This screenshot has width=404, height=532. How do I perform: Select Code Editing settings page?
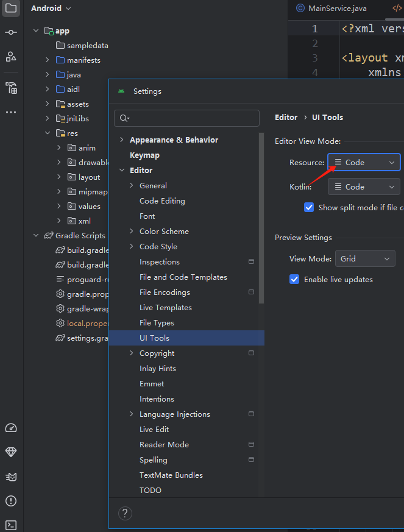162,201
